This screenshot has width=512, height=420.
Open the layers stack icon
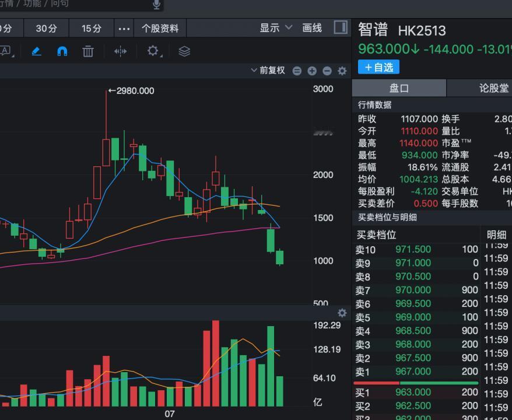[184, 51]
